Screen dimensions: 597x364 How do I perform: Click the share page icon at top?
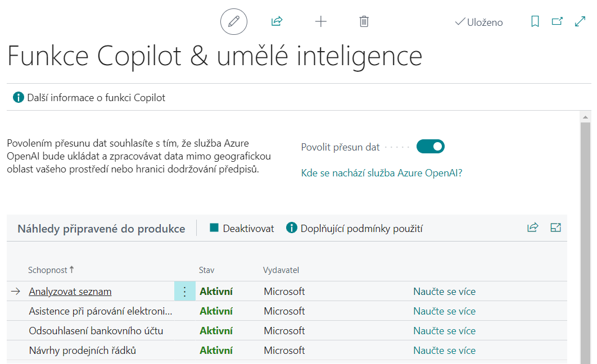pyautogui.click(x=277, y=21)
